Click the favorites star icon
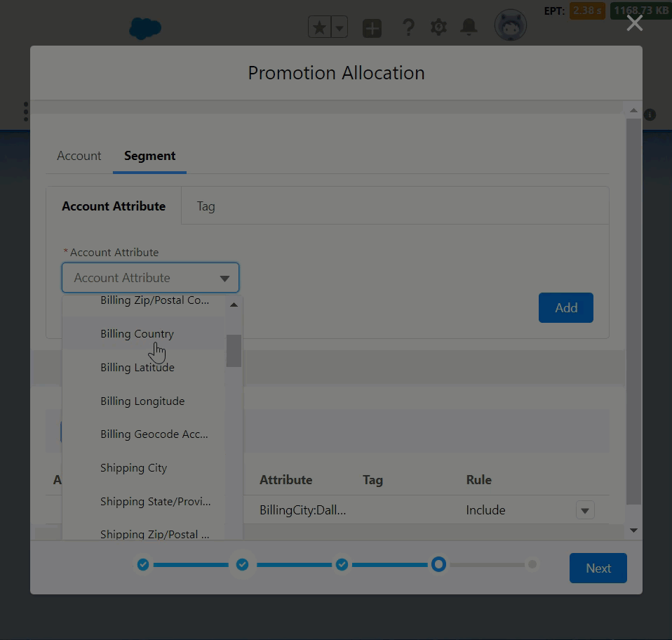Screen dimensions: 672x640 (319, 27)
